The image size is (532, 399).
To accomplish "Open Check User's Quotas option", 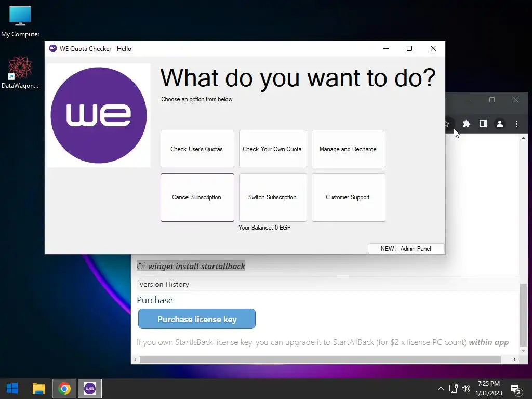I will coord(197,149).
